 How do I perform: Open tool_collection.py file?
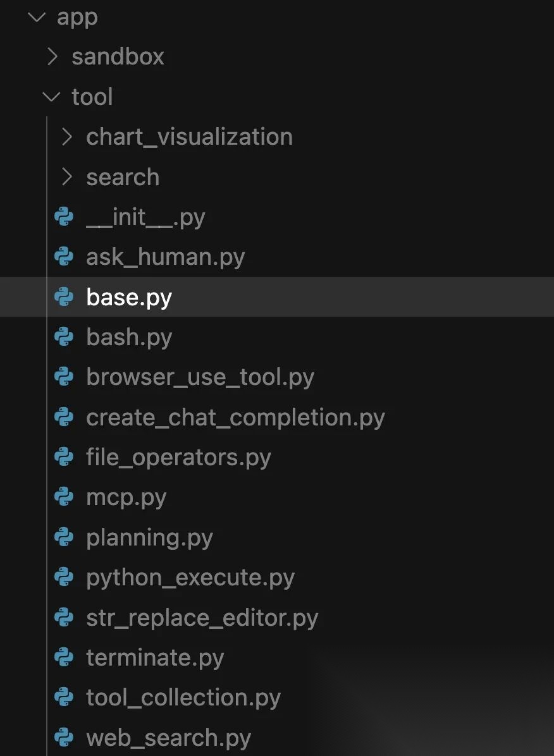pos(183,698)
